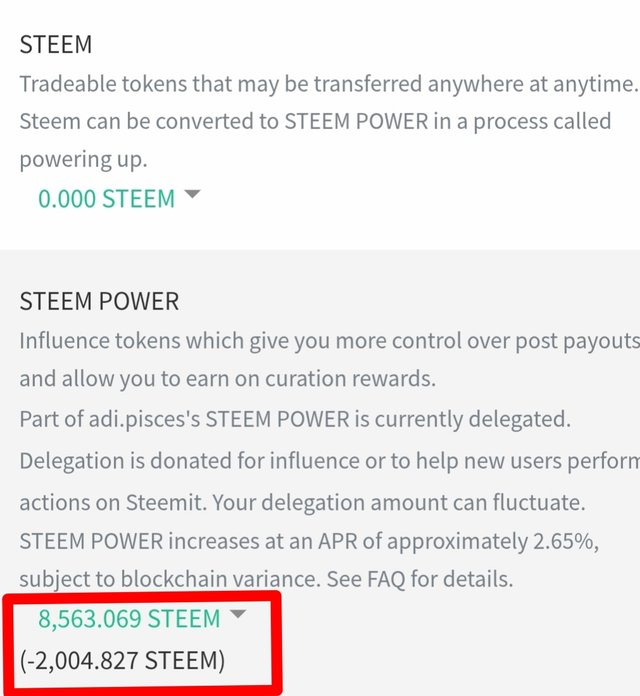Open the 0.000 STEEM balance dropdown
This screenshot has width=640, height=696.
pos(106,199)
